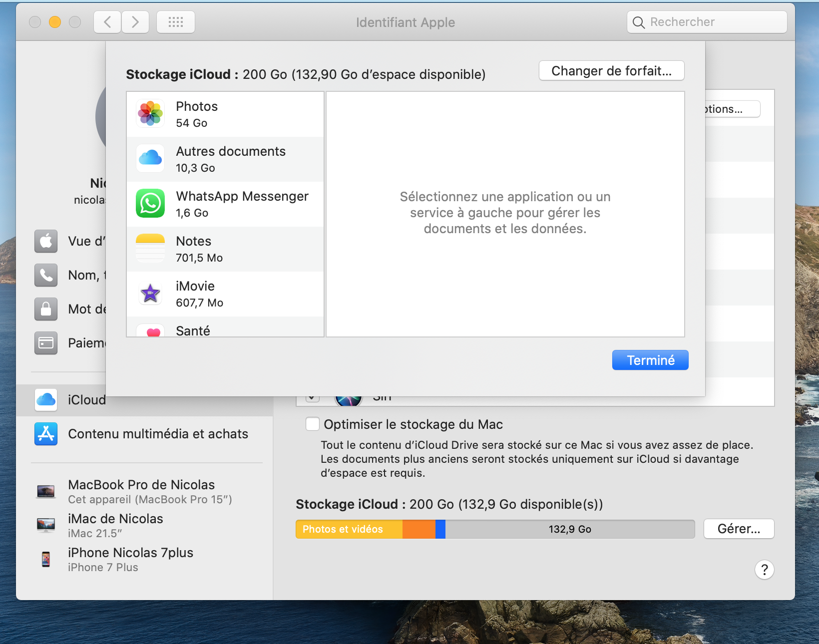Image resolution: width=819 pixels, height=644 pixels.
Task: Enable Optimiser le stockage du Mac
Action: point(313,424)
